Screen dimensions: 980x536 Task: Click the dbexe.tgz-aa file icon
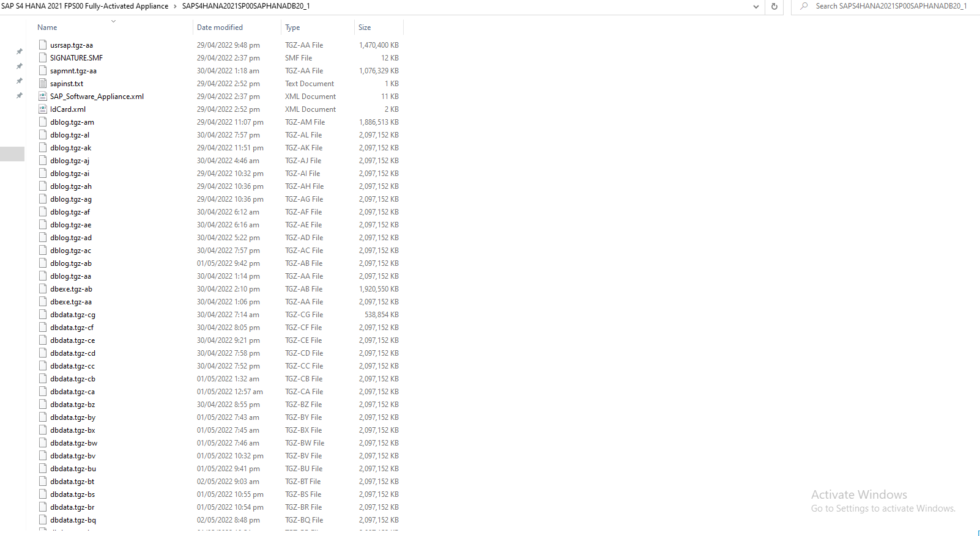tap(43, 301)
